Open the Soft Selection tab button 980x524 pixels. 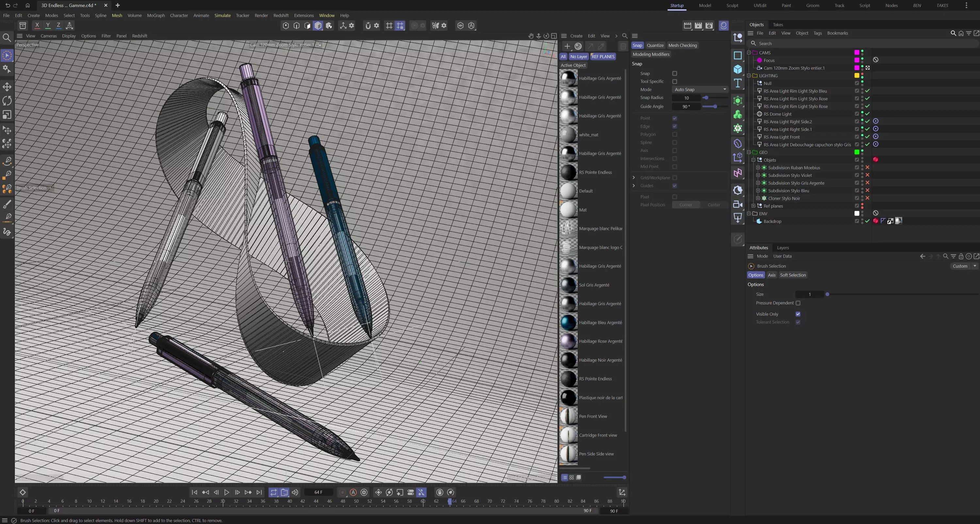click(x=793, y=275)
